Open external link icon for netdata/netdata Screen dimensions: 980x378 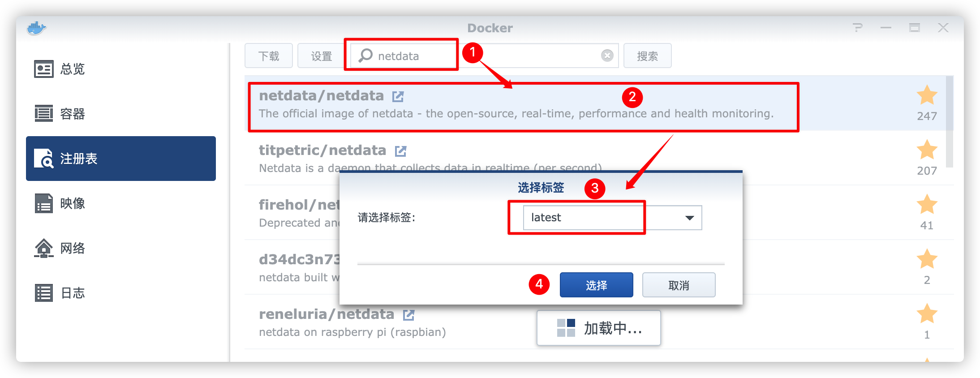pyautogui.click(x=398, y=96)
